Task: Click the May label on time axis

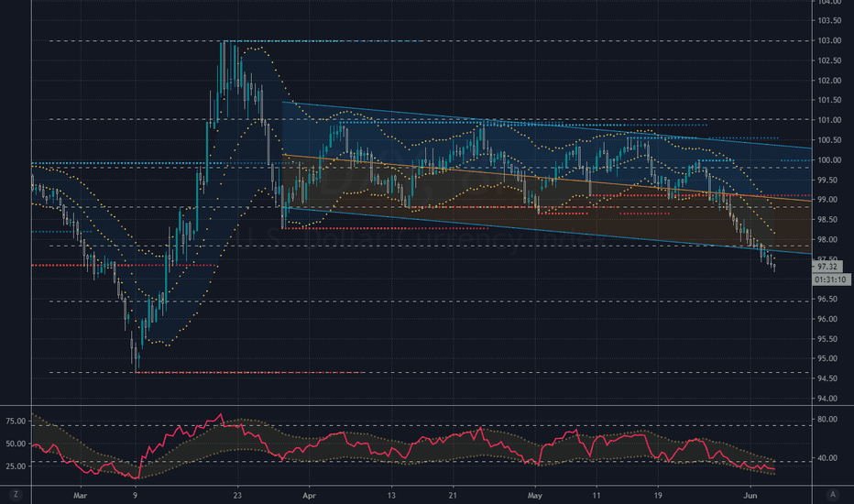Action: (x=535, y=496)
